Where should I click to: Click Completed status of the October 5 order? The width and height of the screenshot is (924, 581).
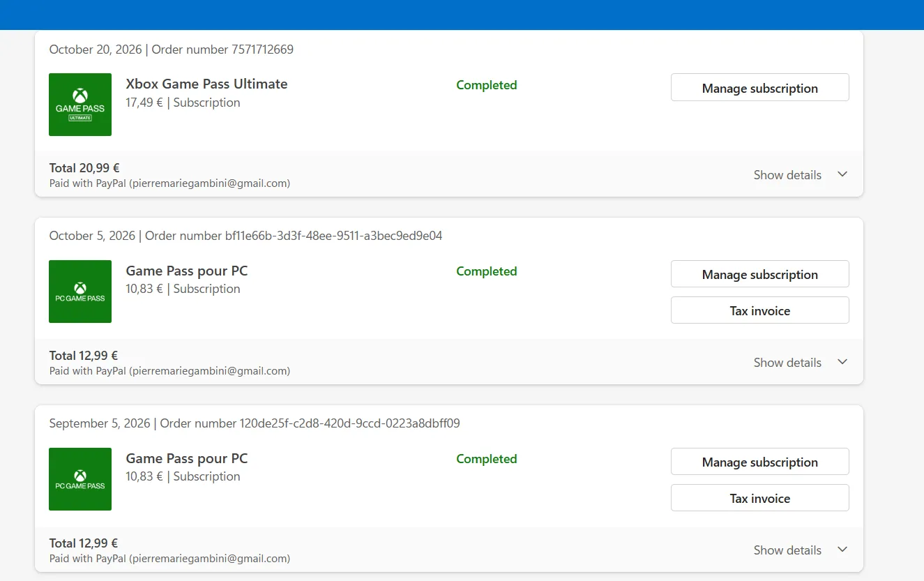(x=487, y=271)
